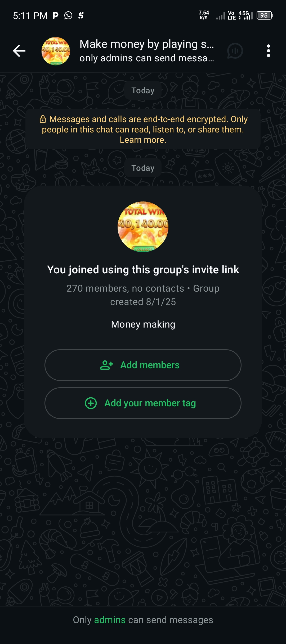Tap the second 'Today' date chip
The image size is (286, 644).
(x=143, y=168)
